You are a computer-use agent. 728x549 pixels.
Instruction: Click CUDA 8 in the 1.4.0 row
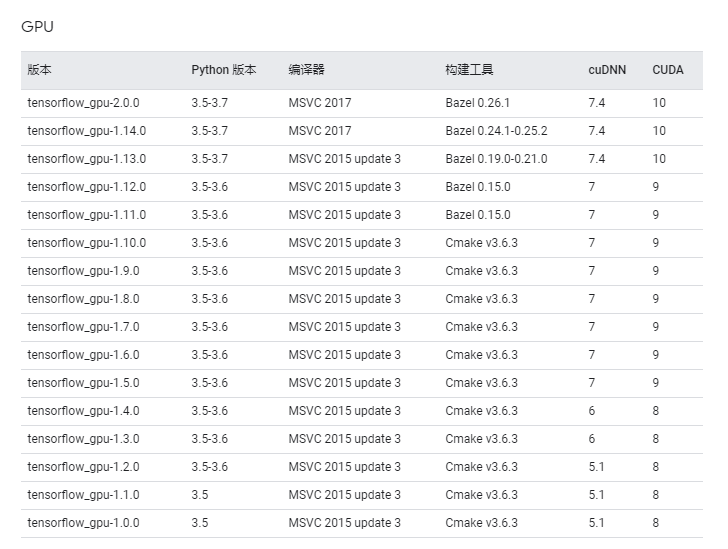[x=656, y=411]
